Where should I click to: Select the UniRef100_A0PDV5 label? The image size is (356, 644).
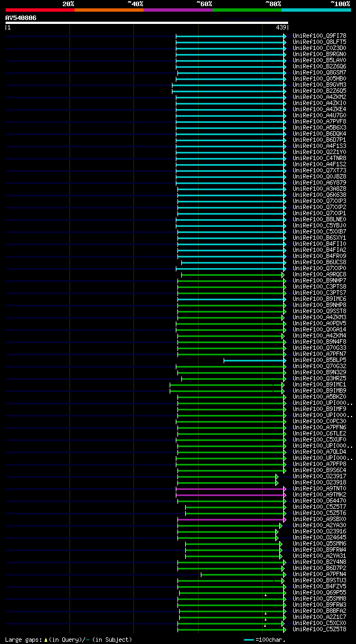coord(319,324)
